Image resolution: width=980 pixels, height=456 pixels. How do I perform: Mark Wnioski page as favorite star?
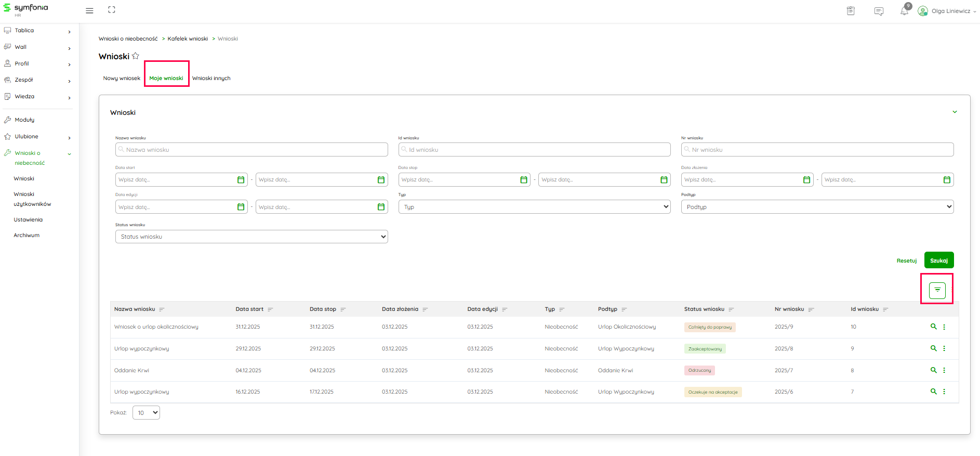(x=136, y=56)
